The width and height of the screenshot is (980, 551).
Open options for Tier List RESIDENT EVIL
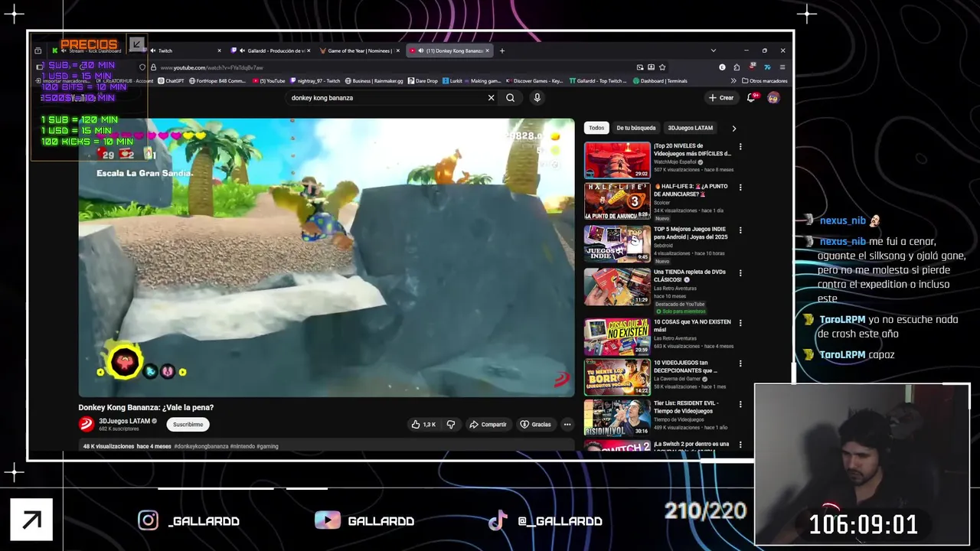click(x=740, y=404)
